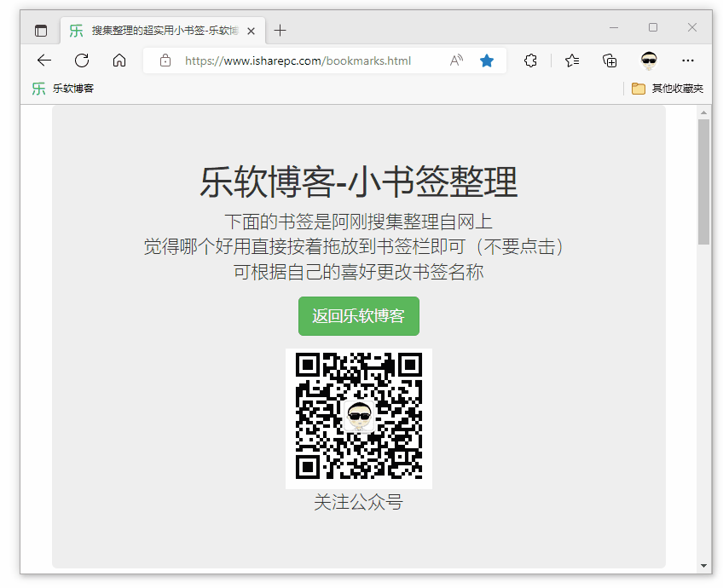This screenshot has width=723, height=588.
Task: Close the browser window
Action: 692,27
